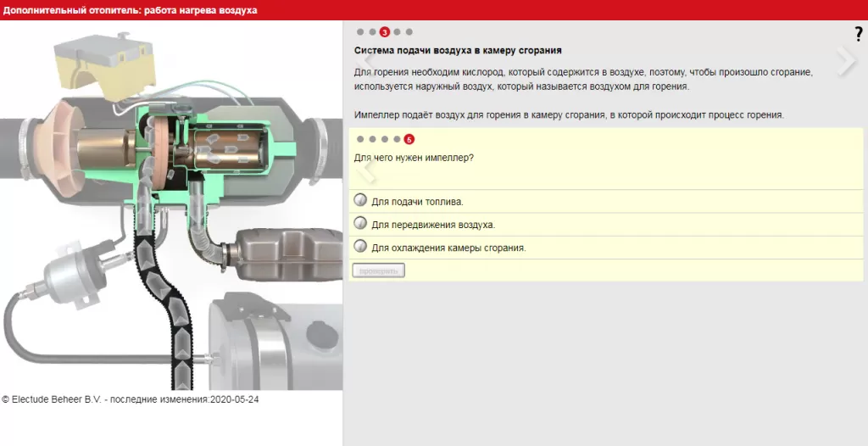Choose answer "Для передвижения воздуха."
The width and height of the screenshot is (868, 446).
pyautogui.click(x=606, y=225)
